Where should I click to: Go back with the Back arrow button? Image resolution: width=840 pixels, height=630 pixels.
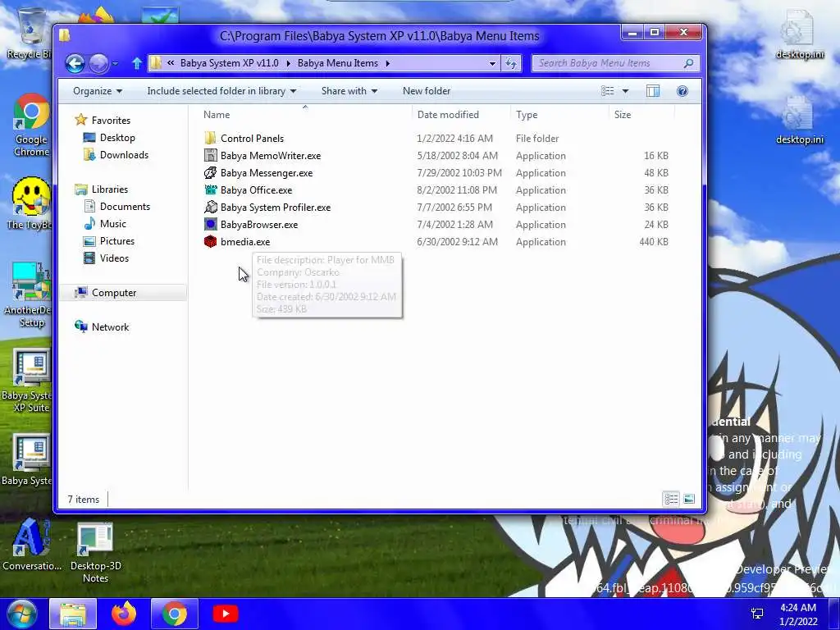(75, 64)
